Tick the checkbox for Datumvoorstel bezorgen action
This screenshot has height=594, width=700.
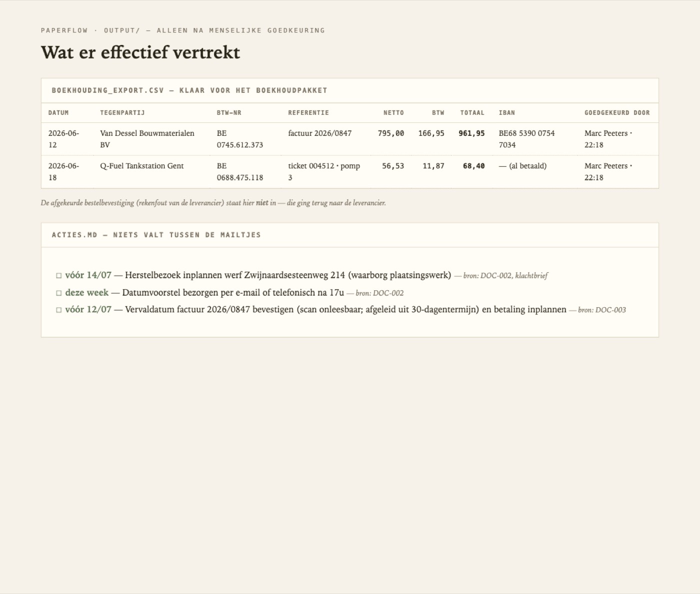click(59, 293)
